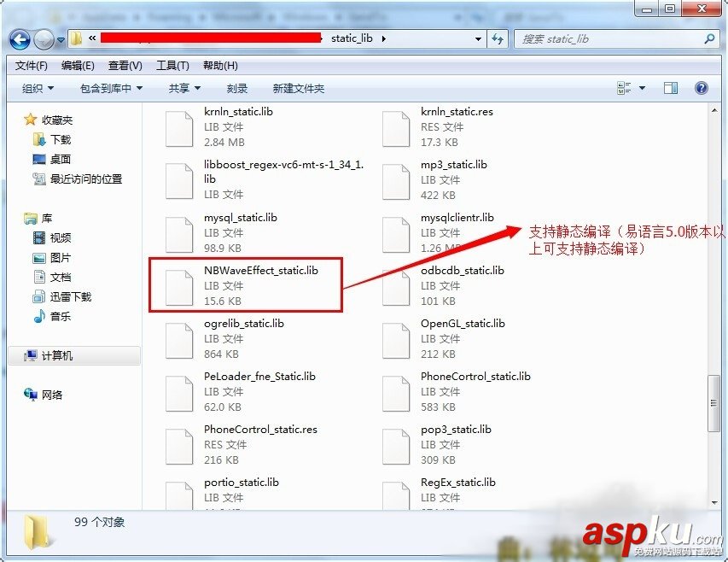Open the 组织 dropdown
The image size is (728, 562).
pos(38,88)
